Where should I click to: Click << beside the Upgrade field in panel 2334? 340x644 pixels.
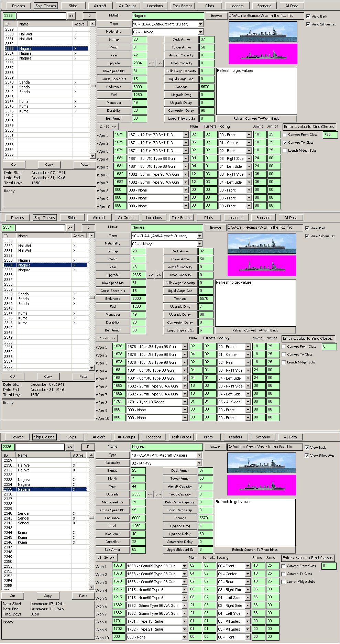click(x=151, y=275)
